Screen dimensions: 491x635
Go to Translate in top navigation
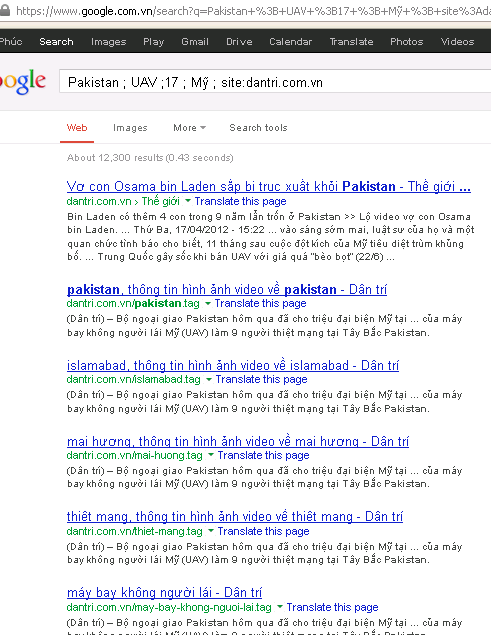[351, 41]
